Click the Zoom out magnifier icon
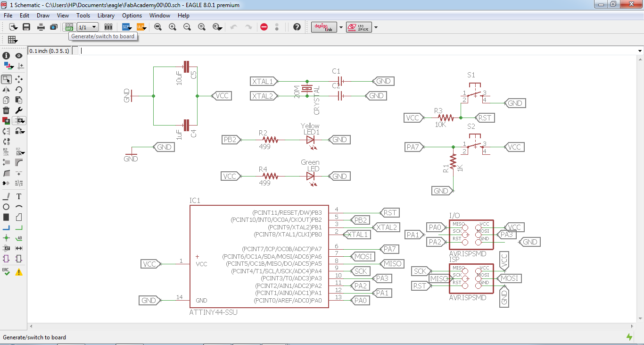Image resolution: width=644 pixels, height=345 pixels. (x=187, y=27)
